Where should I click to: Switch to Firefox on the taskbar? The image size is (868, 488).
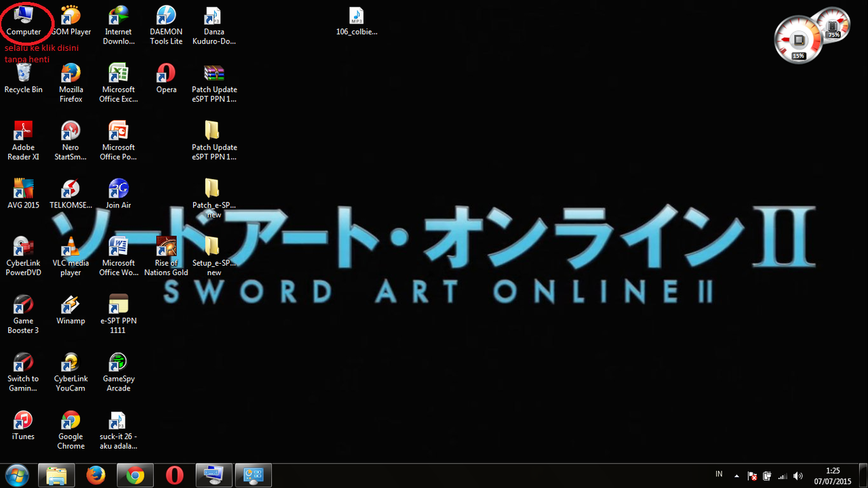click(96, 476)
